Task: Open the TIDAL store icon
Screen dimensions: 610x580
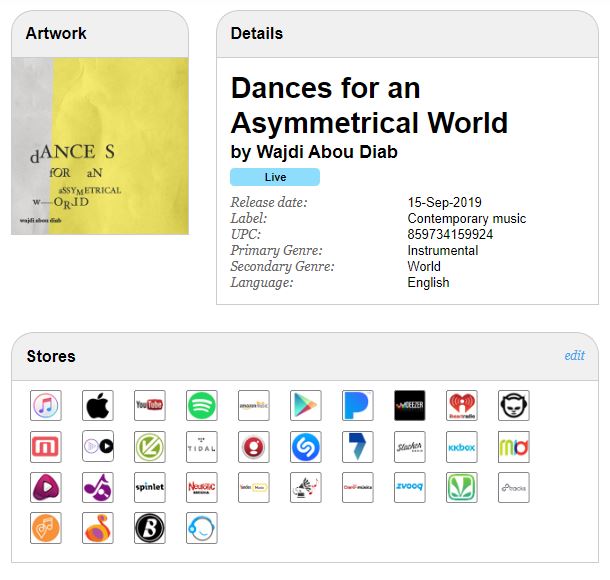Action: pyautogui.click(x=202, y=446)
